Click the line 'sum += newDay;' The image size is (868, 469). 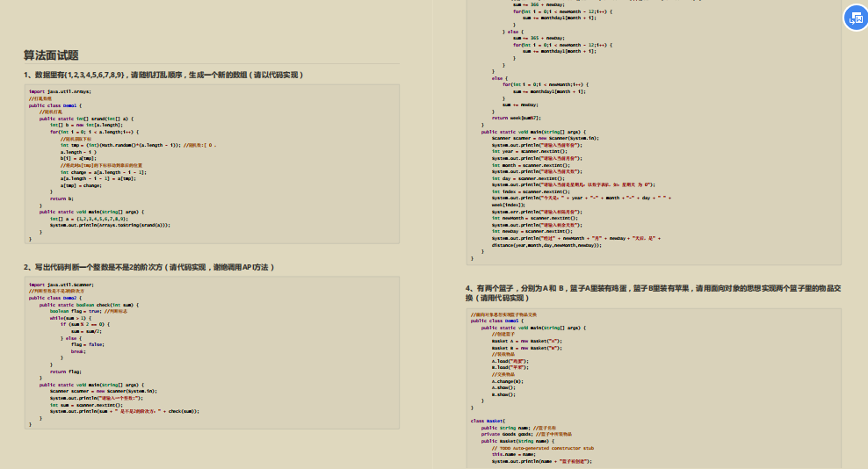[520, 105]
